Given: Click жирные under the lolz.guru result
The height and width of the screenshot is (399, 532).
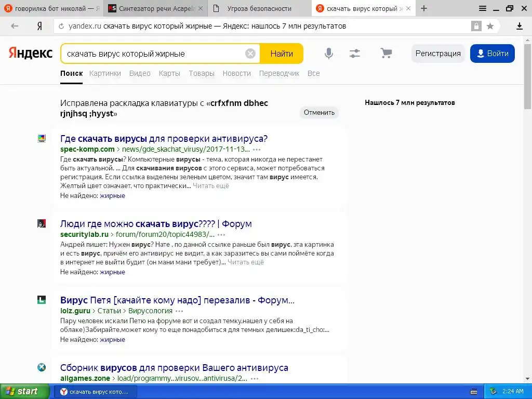Looking at the screenshot, I should (x=112, y=340).
